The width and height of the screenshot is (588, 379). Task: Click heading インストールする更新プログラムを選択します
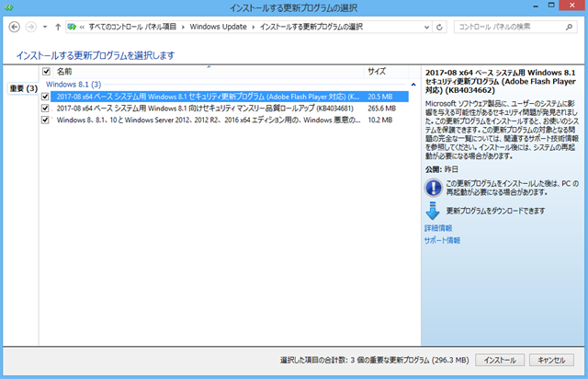pyautogui.click(x=96, y=55)
